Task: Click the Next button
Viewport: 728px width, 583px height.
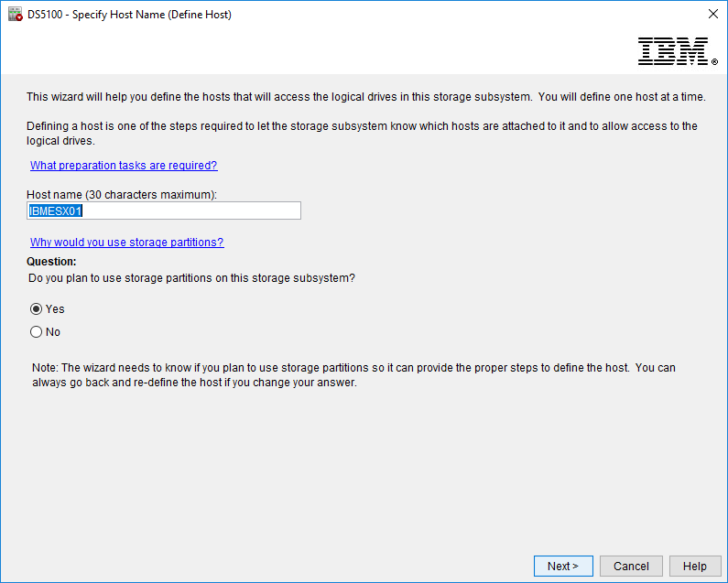Action: point(563,566)
